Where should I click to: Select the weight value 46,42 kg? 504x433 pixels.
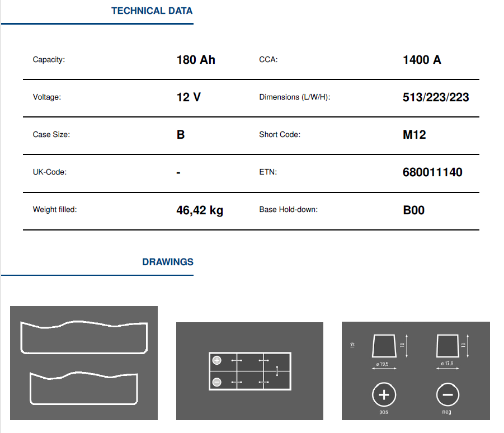(x=200, y=210)
